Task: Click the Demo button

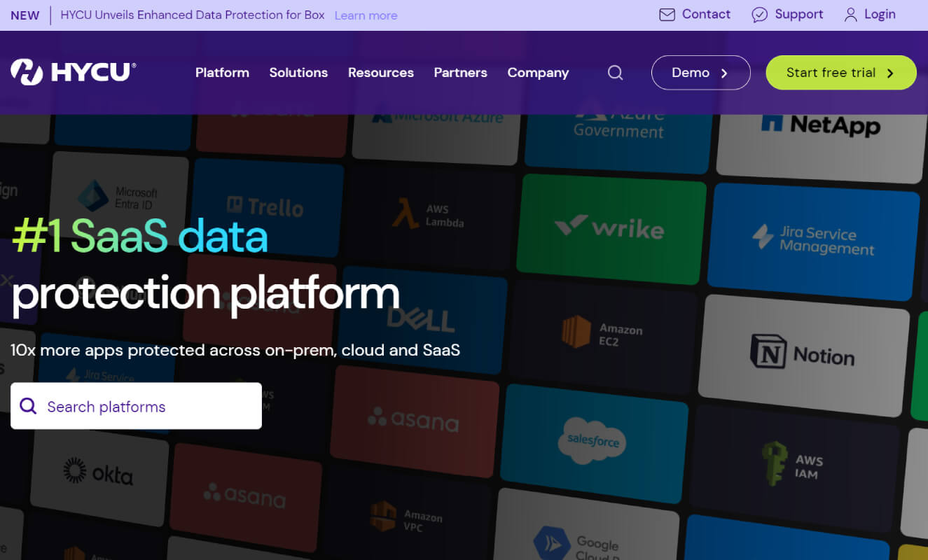Action: tap(700, 73)
